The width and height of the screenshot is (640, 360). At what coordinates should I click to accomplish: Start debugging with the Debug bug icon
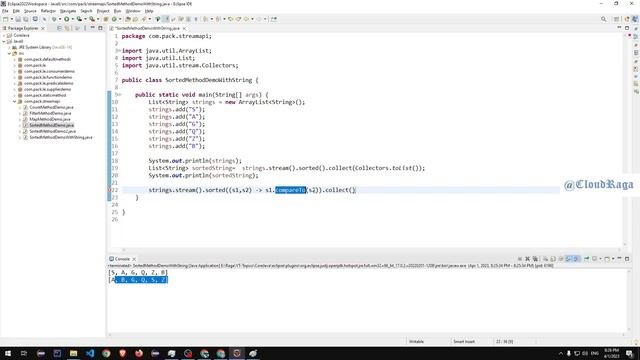[53, 19]
